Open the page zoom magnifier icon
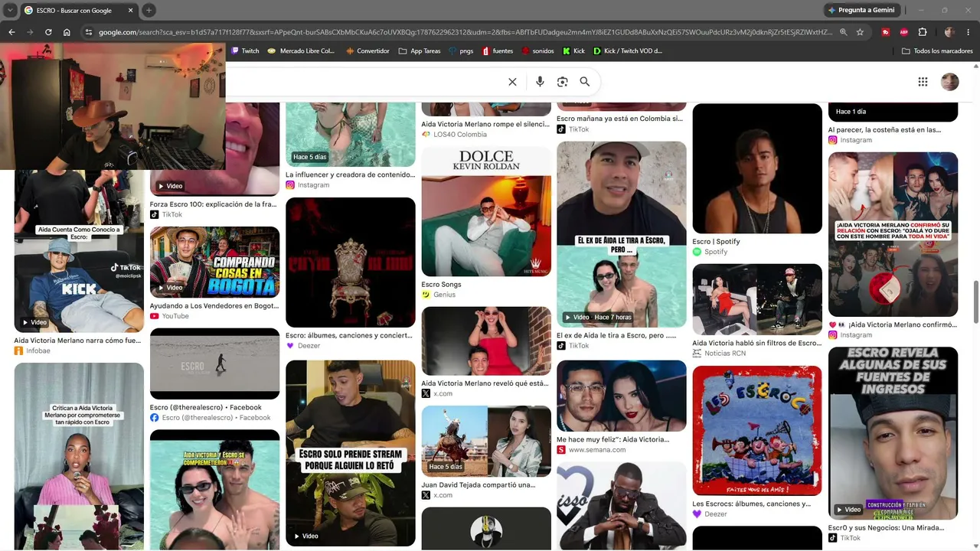The width and height of the screenshot is (980, 551). click(843, 32)
